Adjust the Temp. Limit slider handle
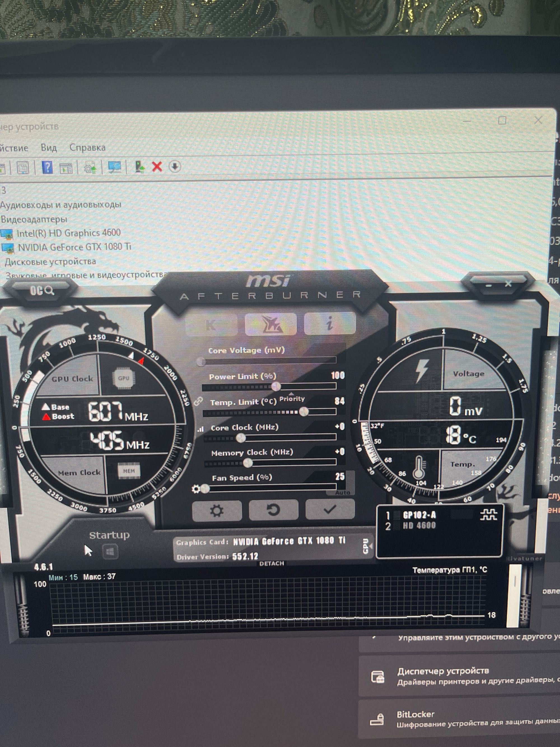Image resolution: width=560 pixels, height=747 pixels. pos(304,411)
